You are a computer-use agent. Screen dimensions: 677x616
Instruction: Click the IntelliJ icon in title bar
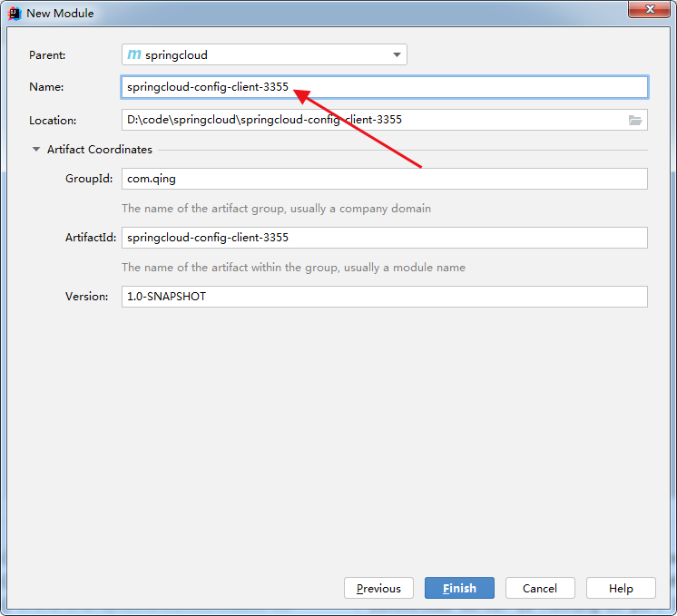coord(15,14)
